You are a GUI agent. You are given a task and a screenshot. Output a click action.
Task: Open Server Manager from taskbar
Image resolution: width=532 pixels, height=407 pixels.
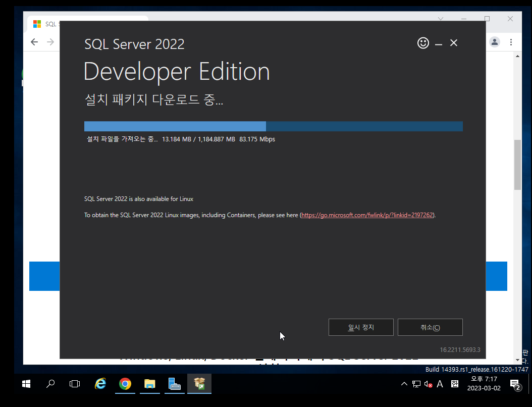(175, 384)
